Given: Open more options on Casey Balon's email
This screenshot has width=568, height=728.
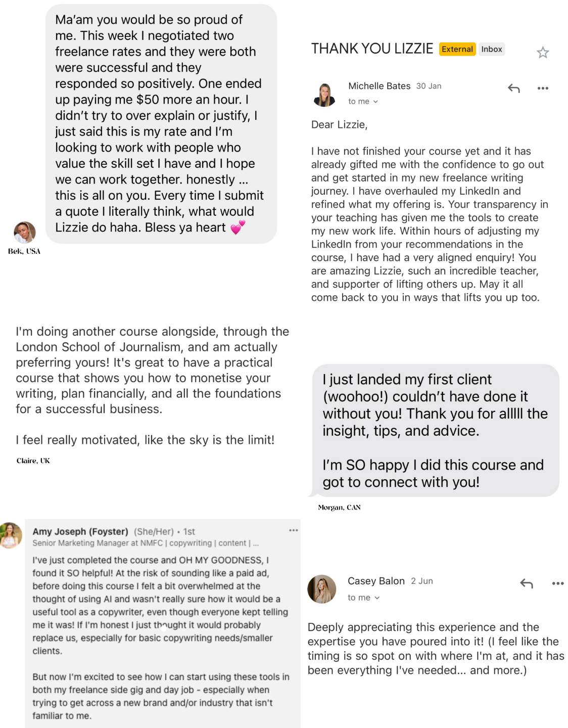Looking at the screenshot, I should point(557,583).
